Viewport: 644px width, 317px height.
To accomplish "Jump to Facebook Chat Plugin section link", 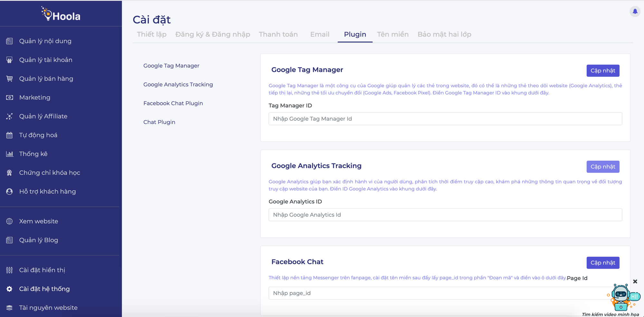I will coord(173,103).
